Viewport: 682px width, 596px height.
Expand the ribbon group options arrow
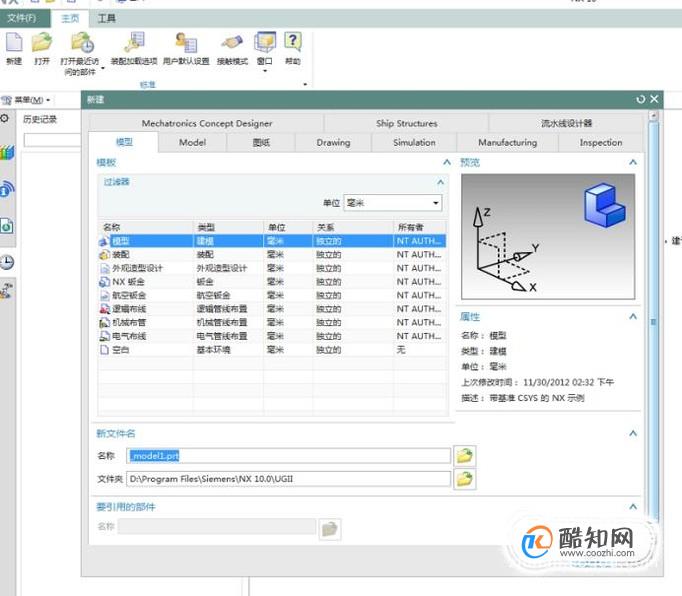point(305,84)
